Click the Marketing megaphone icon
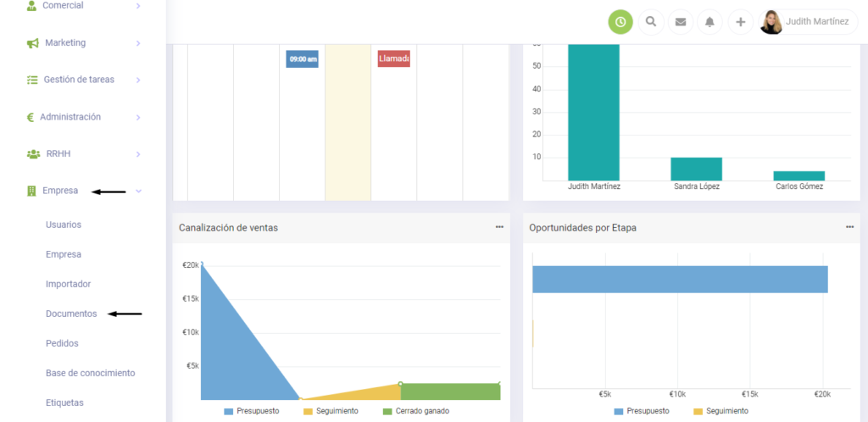868x422 pixels. tap(32, 42)
